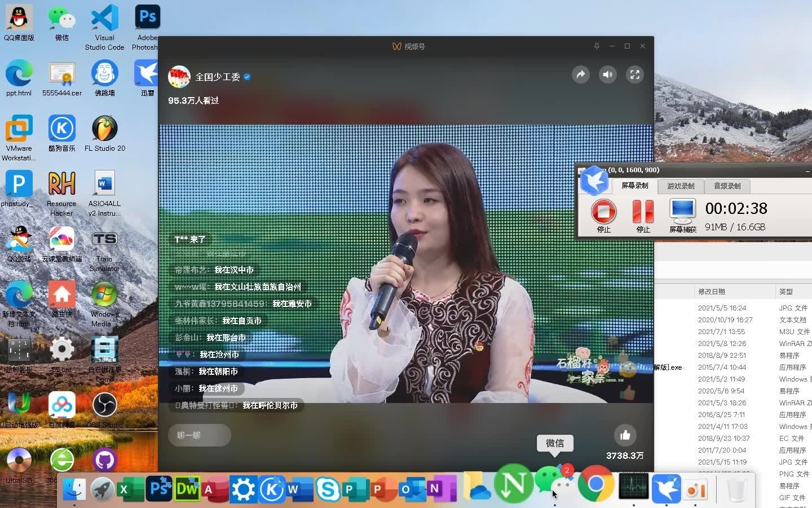Screen dimensions: 812x508
Task: Select the file row dated 2020/10/19 16:27
Action: 733,319
